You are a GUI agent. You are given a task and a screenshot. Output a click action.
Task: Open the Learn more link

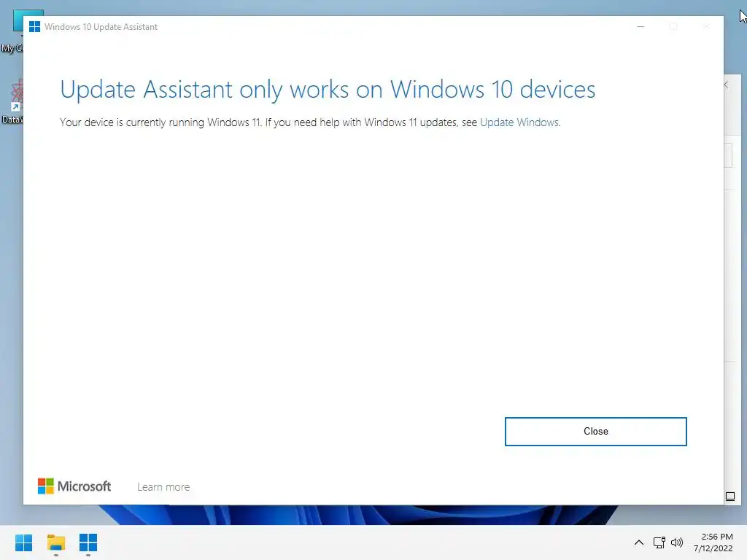[x=163, y=487]
